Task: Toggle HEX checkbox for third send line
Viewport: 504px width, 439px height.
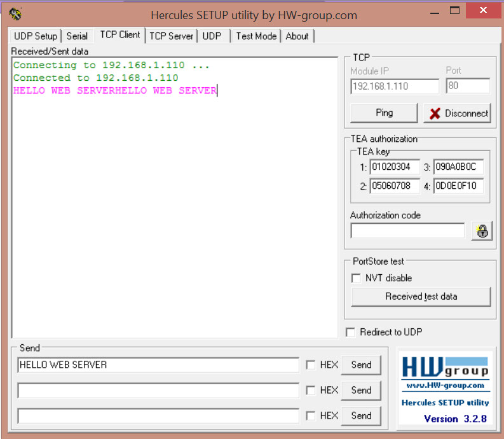Action: (x=311, y=415)
